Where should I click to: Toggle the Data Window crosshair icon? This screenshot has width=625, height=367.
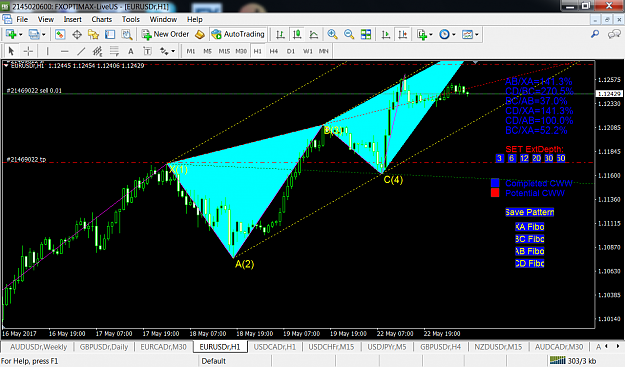pos(77,35)
